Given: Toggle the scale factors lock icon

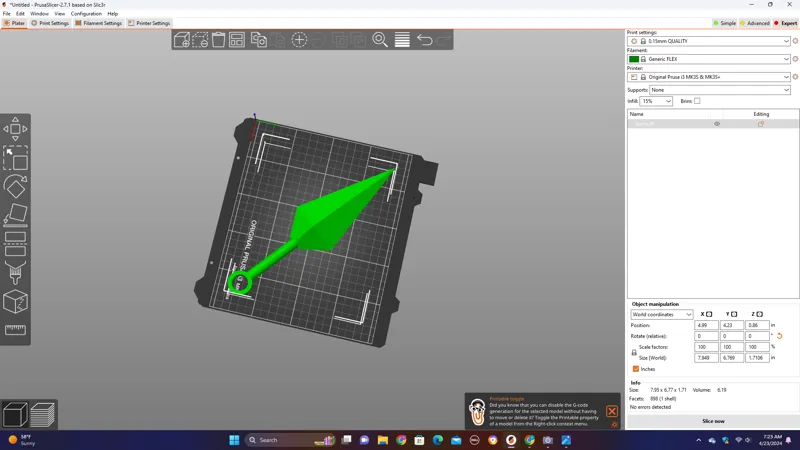Looking at the screenshot, I should pyautogui.click(x=634, y=353).
